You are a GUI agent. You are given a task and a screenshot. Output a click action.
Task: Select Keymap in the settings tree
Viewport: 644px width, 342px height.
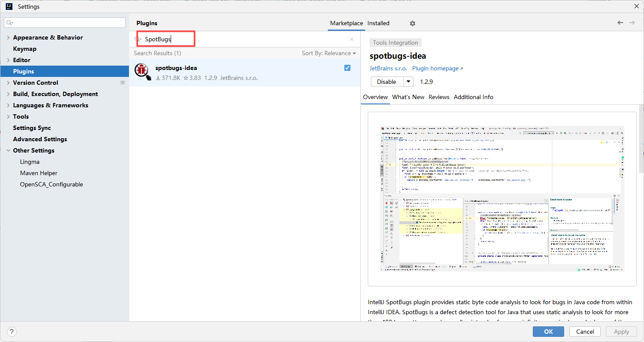tap(25, 49)
